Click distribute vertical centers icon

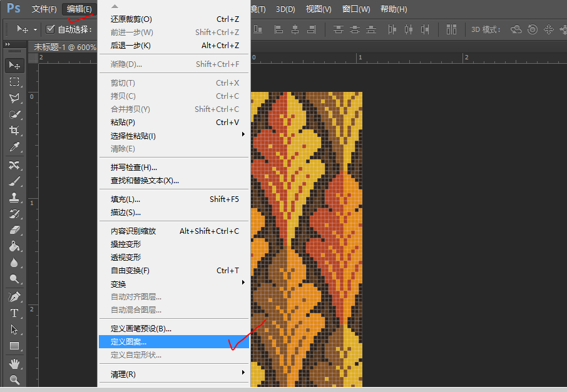point(355,29)
